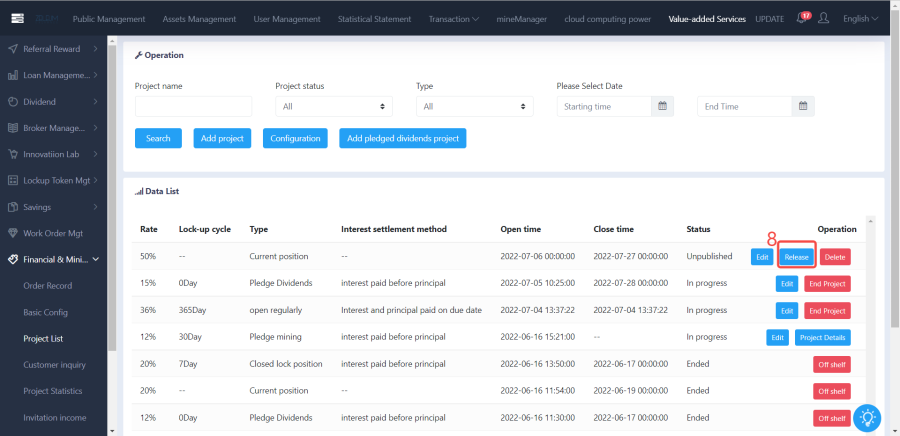Click the data list table scrollbar
900x436 pixels.
(x=870, y=327)
